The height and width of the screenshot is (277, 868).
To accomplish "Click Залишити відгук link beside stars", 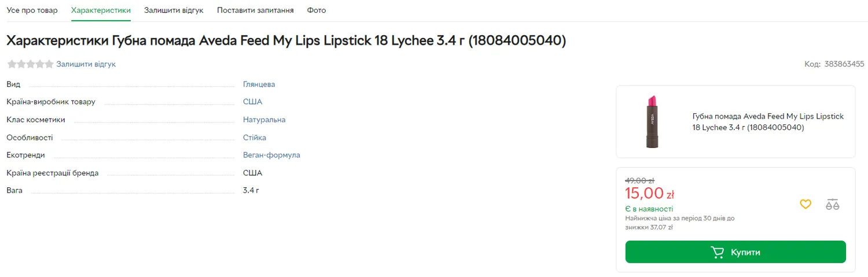I will [x=86, y=64].
